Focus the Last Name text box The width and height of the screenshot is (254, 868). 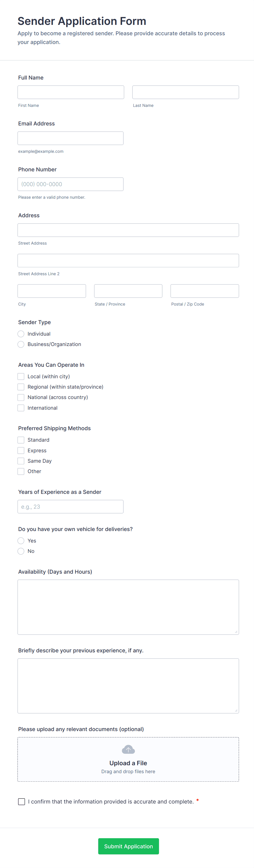(x=185, y=92)
